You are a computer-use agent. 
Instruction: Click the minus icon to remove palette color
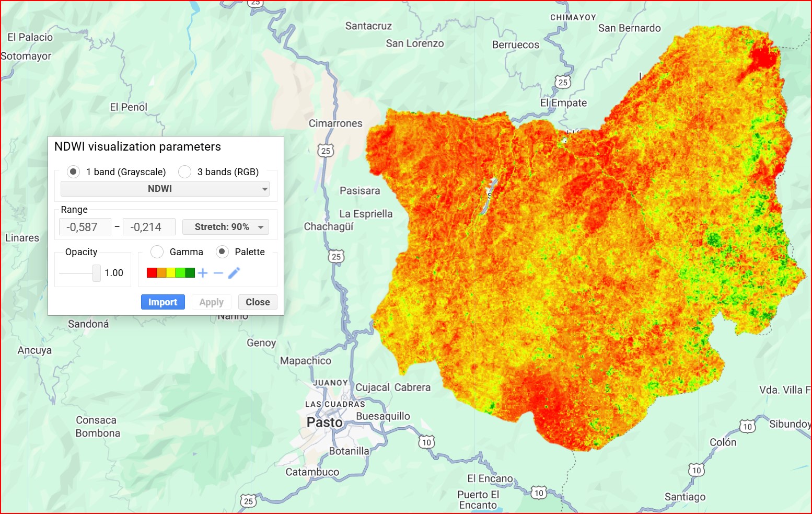218,273
